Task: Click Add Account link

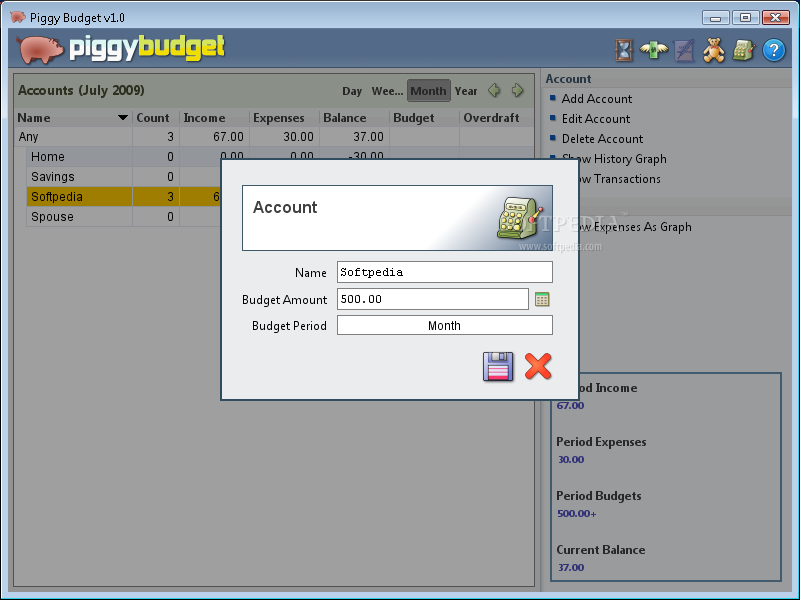Action: click(x=596, y=98)
